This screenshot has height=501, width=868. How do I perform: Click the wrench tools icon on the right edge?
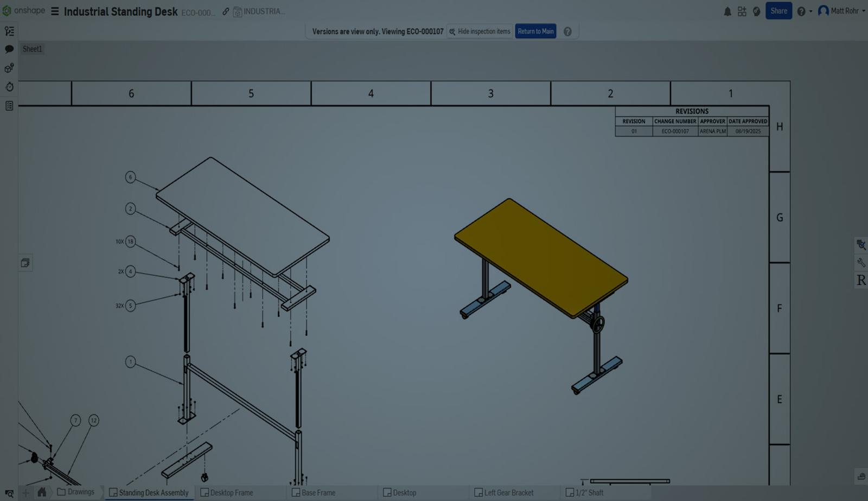pos(861,263)
